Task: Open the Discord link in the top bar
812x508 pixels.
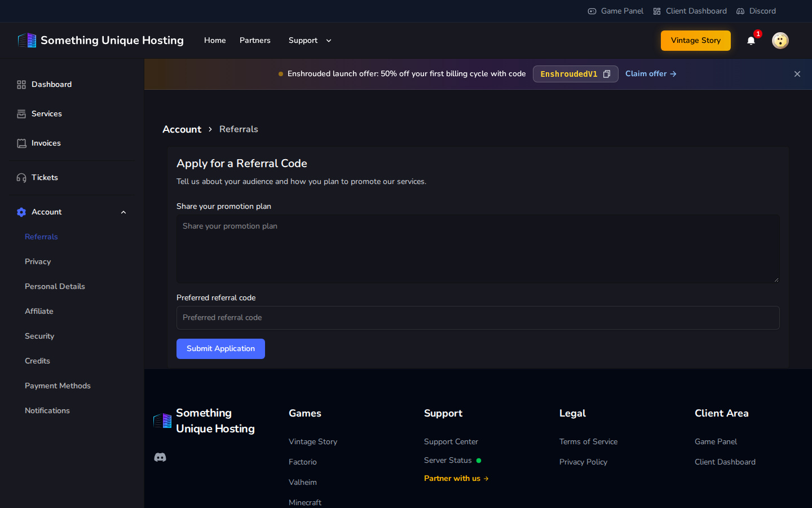Action: pos(756,11)
